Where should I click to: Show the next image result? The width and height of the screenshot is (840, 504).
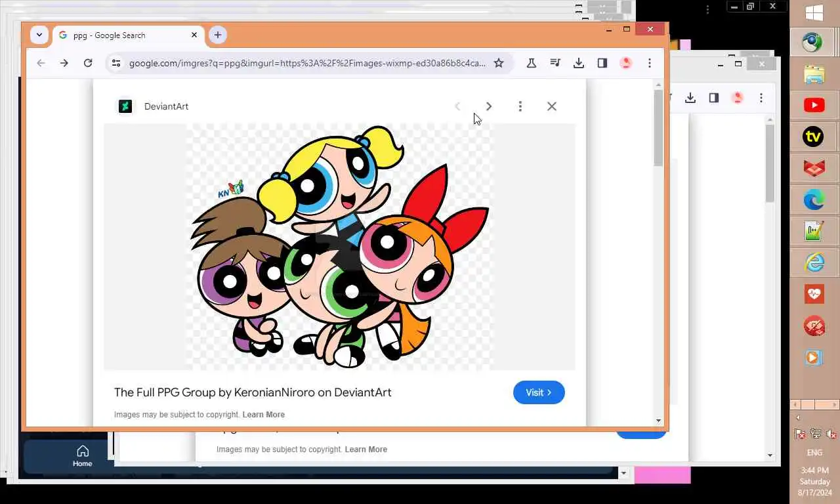(488, 106)
